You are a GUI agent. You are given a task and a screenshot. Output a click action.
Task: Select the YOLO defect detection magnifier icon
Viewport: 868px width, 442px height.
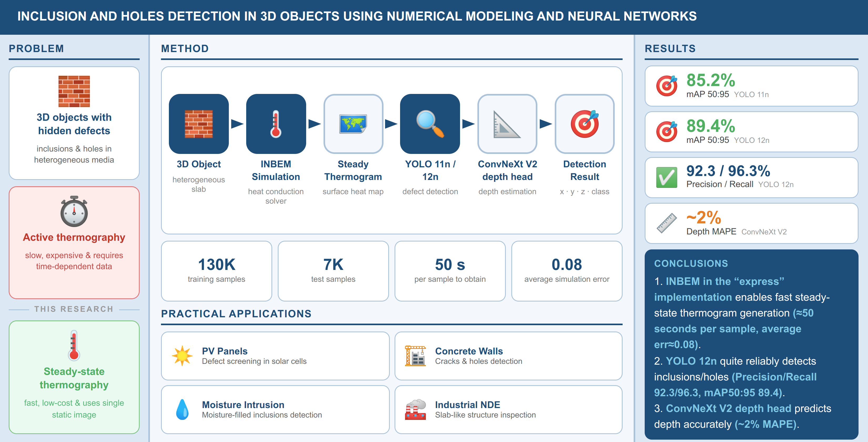pyautogui.click(x=430, y=124)
